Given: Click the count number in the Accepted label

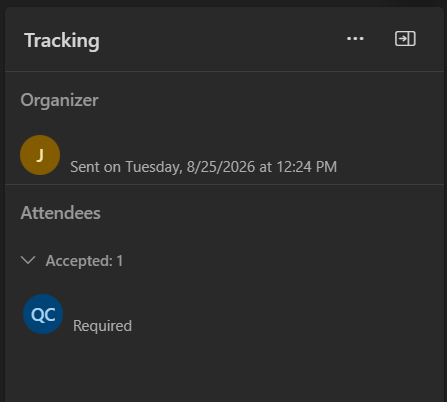Looking at the screenshot, I should (x=120, y=261).
